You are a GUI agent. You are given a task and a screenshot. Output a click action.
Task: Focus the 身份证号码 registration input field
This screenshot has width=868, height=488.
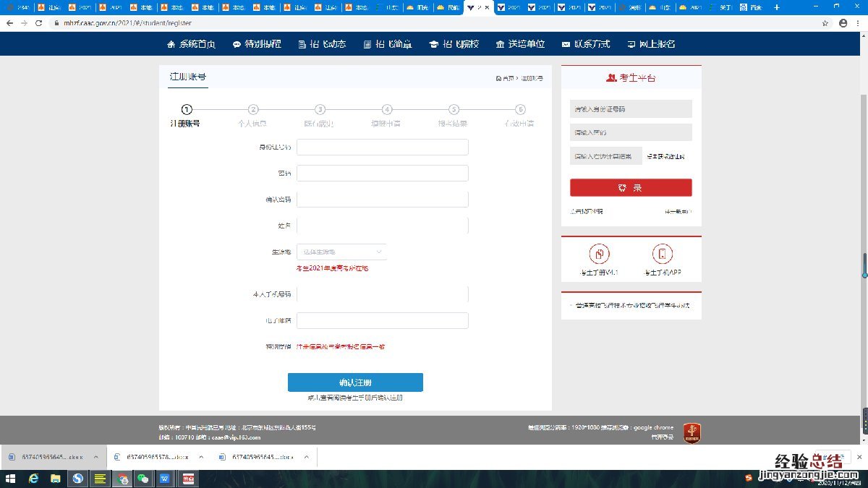click(x=382, y=147)
